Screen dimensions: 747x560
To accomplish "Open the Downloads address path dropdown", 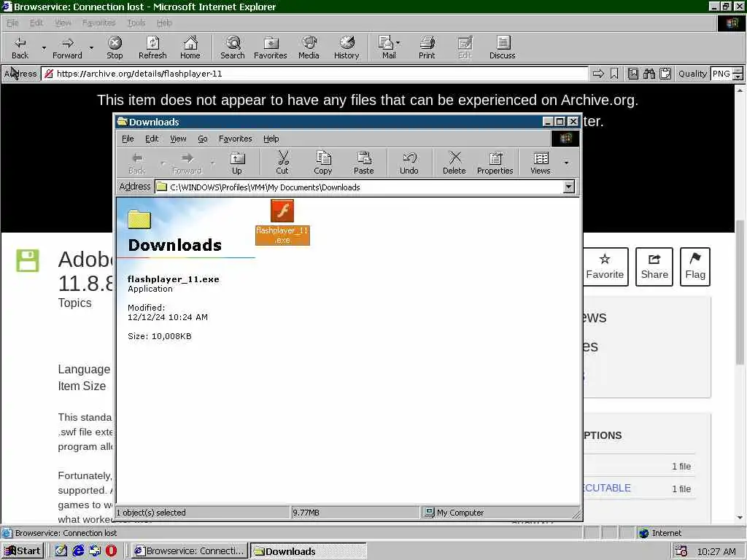I will point(569,187).
